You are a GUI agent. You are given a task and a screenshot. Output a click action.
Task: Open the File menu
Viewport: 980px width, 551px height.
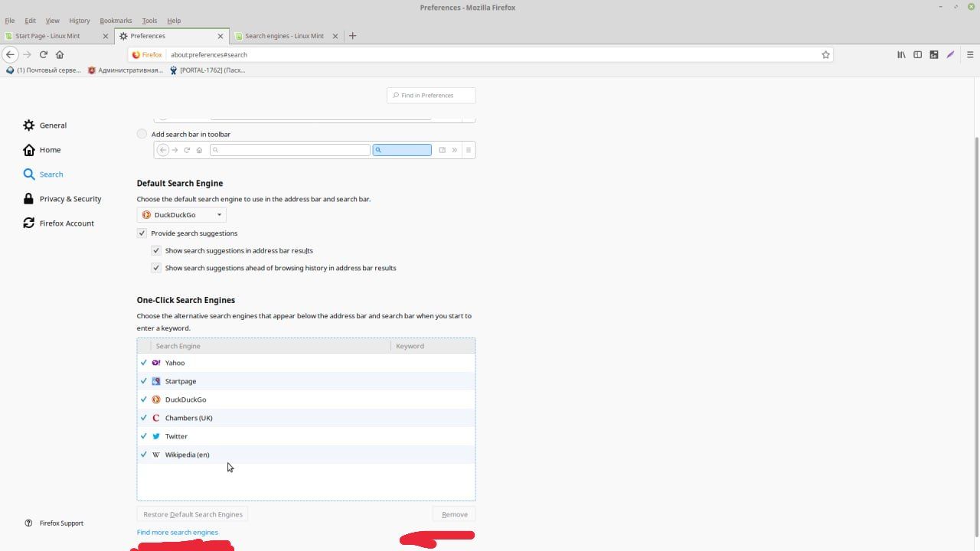(10, 21)
